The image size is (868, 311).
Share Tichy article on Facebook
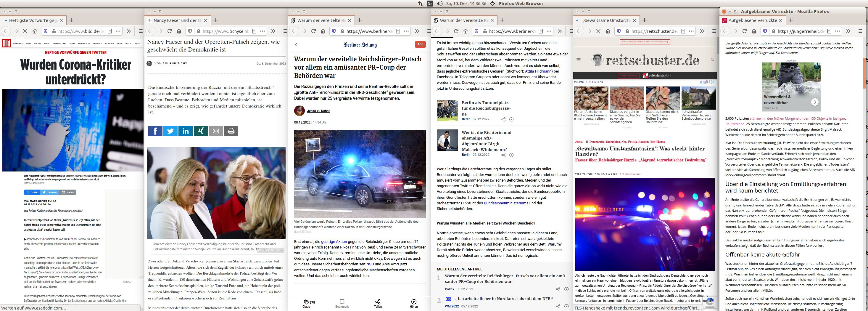coord(155,131)
